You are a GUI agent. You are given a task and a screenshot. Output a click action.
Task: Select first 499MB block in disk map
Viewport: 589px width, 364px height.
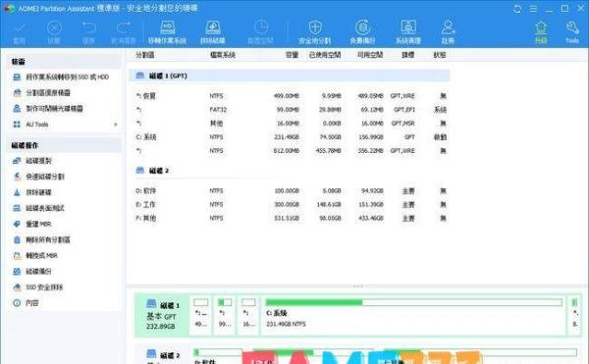pos(201,315)
